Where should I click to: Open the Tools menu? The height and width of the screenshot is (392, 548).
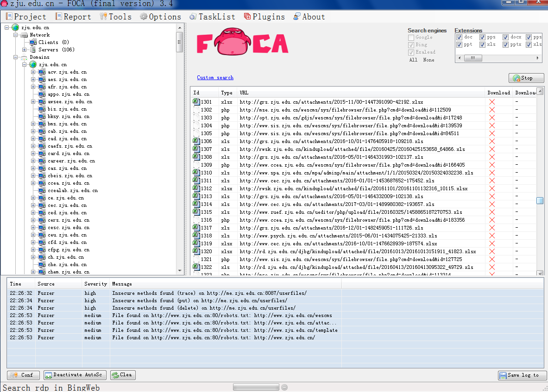tap(116, 17)
